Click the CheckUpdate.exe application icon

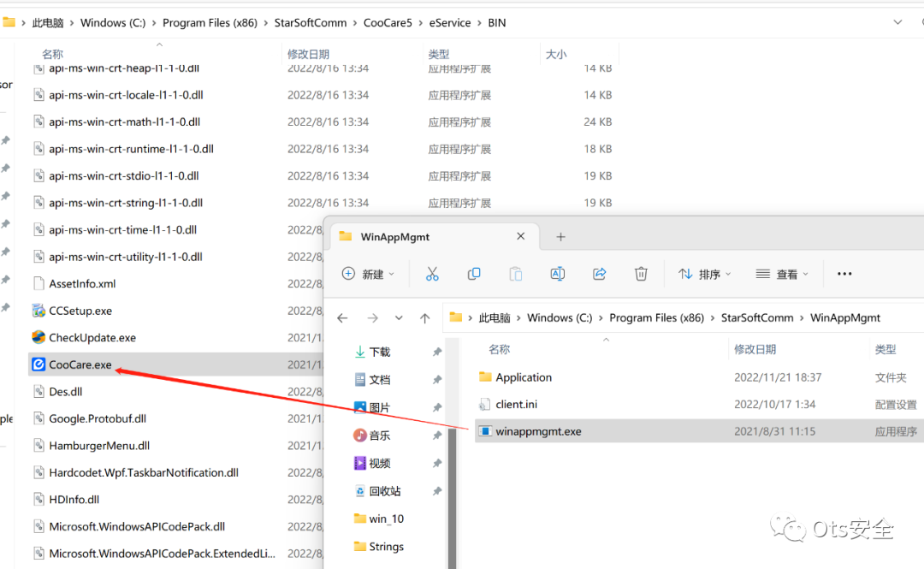(x=38, y=337)
